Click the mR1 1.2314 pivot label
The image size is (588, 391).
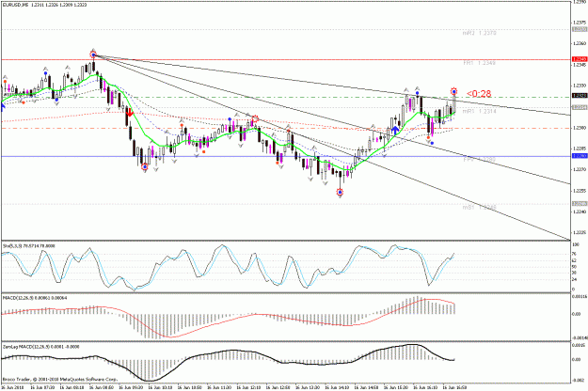(479, 111)
